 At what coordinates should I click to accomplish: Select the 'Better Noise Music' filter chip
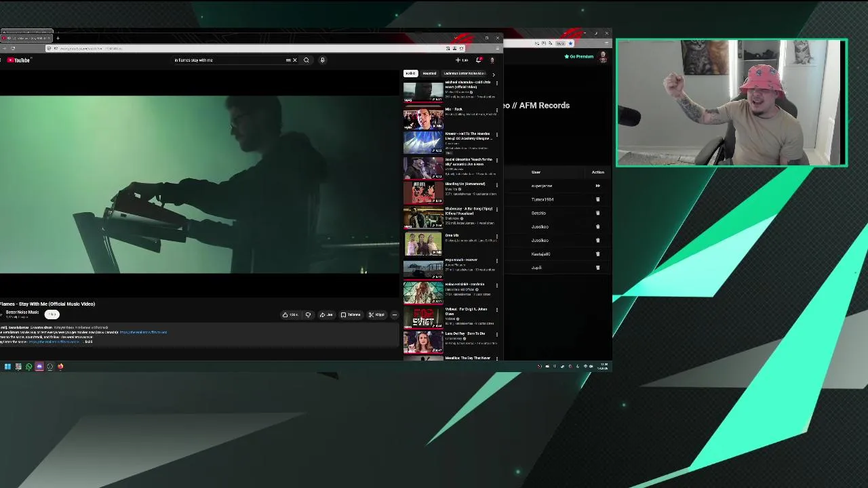[465, 73]
